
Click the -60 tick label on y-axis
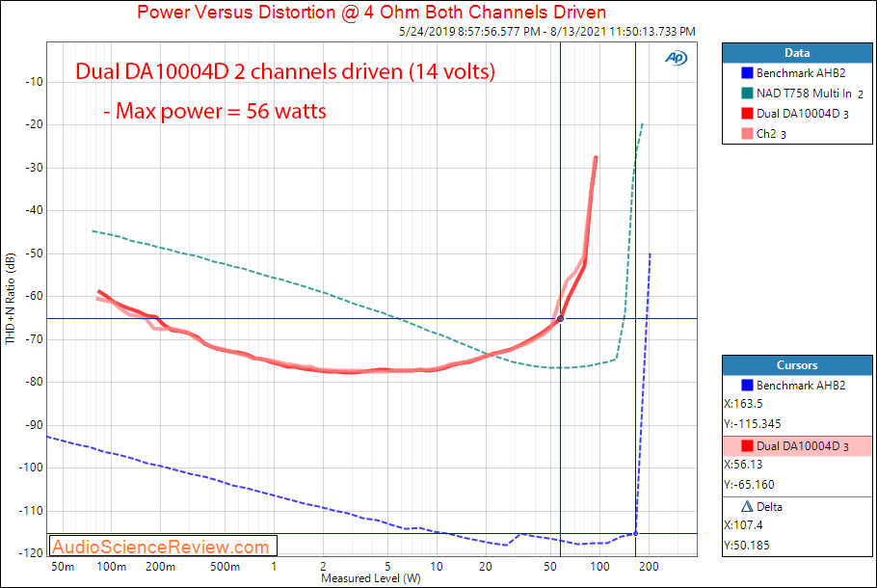click(34, 296)
